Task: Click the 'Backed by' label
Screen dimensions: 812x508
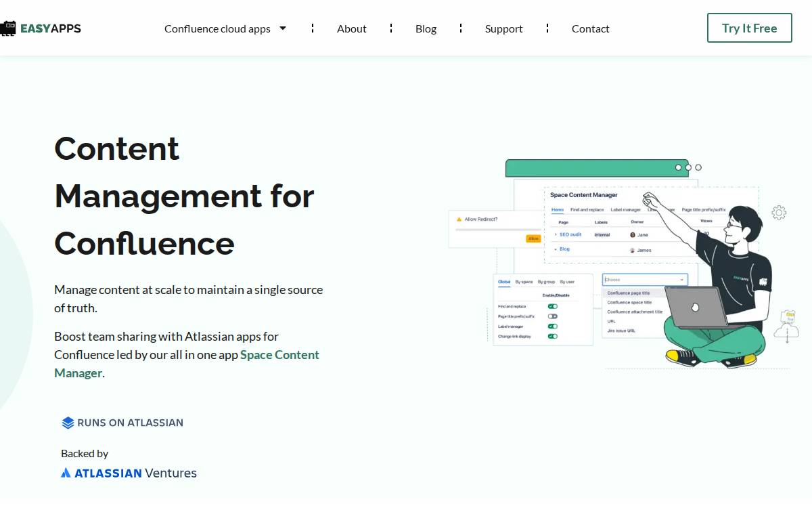Action: pos(85,453)
